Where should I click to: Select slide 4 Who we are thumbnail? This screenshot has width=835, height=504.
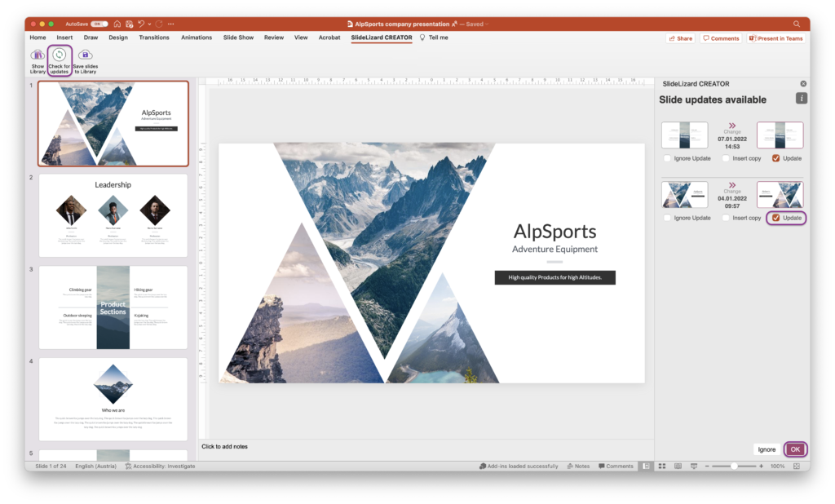click(x=113, y=399)
